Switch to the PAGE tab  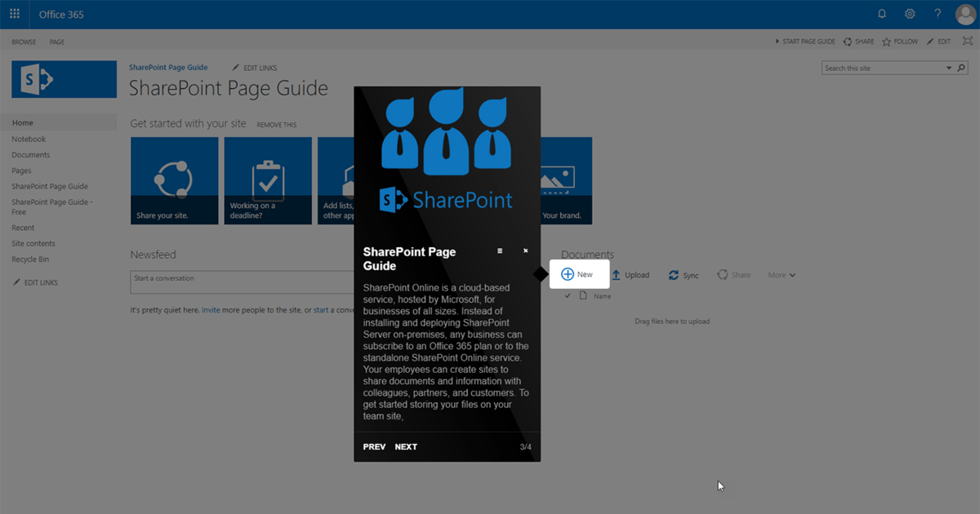click(56, 42)
